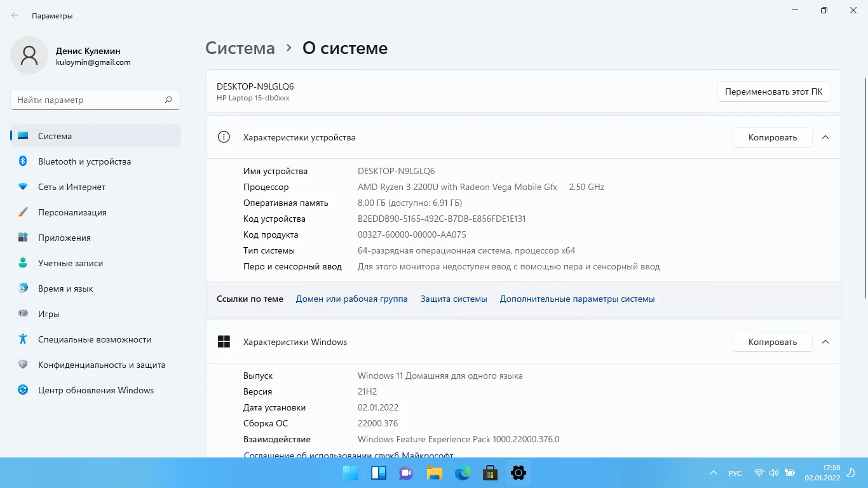Image resolution: width=868 pixels, height=488 pixels.
Task: Click the account name Денис Кулемин
Action: pyautogui.click(x=88, y=51)
